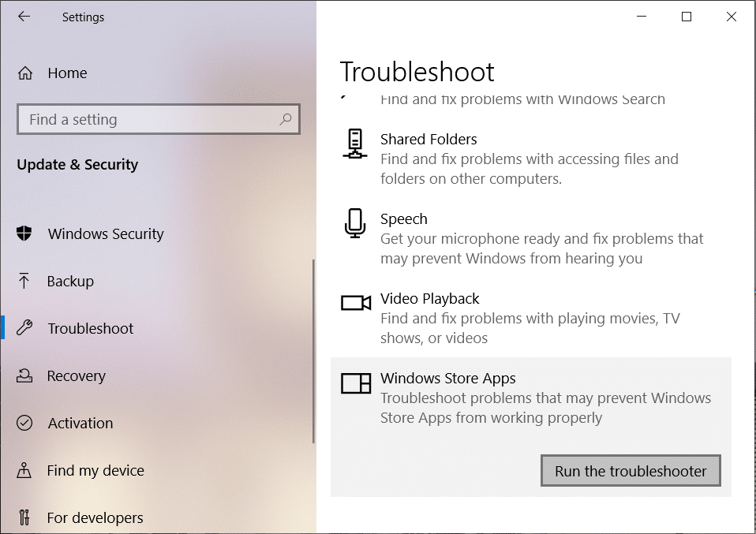Navigate back using the arrow
Image resolution: width=756 pixels, height=534 pixels.
pos(24,16)
